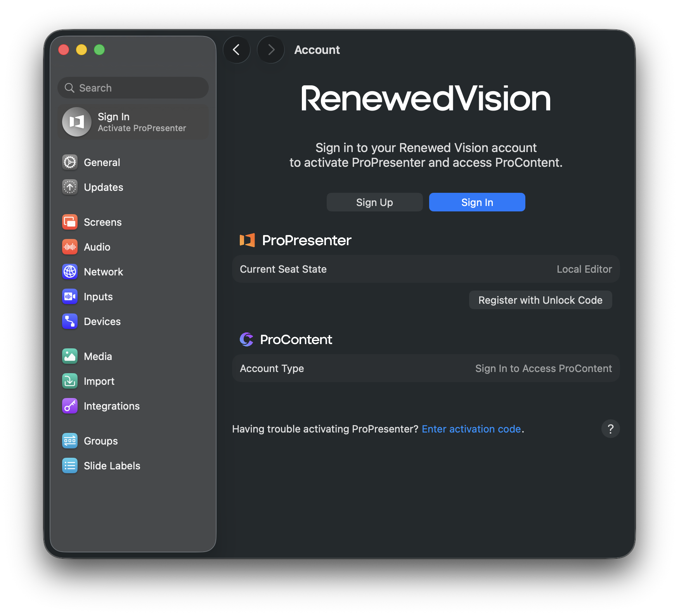
Task: Click the Account title in toolbar
Action: pos(317,50)
